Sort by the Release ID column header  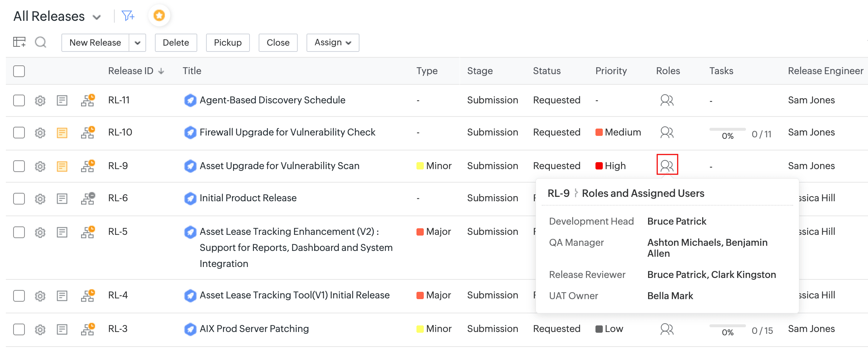tap(131, 71)
